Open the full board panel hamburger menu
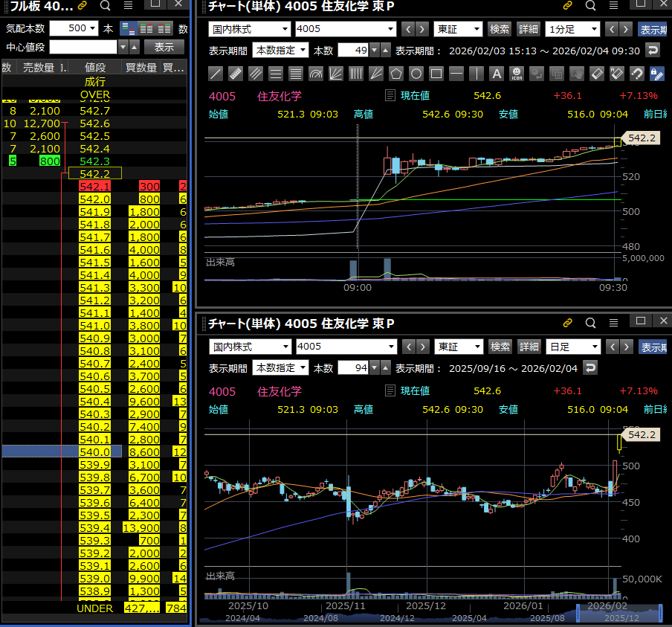The width and height of the screenshot is (672, 627). click(128, 6)
